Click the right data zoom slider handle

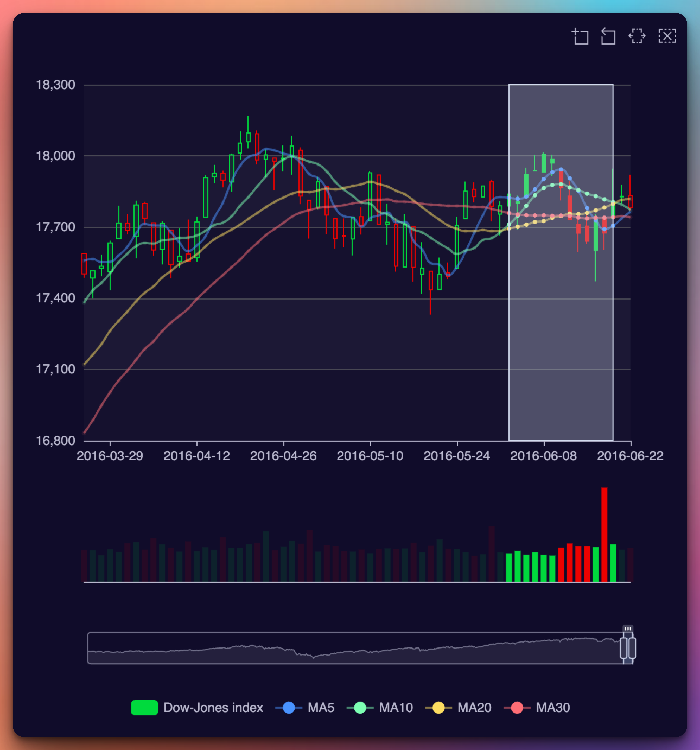[632, 648]
